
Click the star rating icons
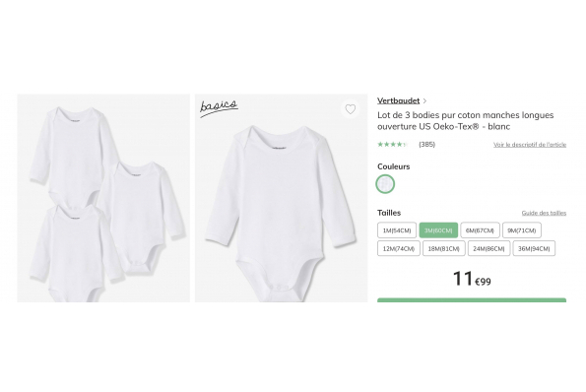click(392, 144)
